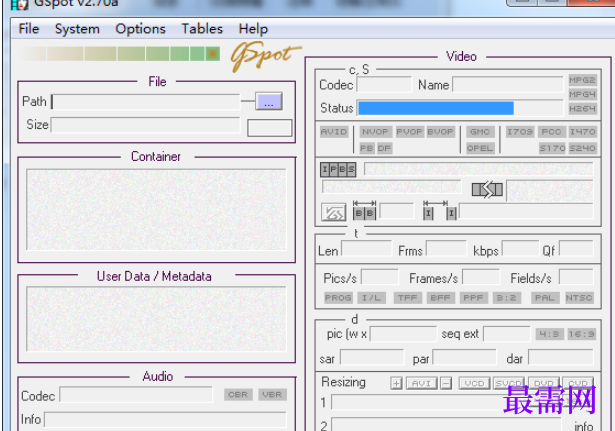Click the plus button in Resizing row
The image size is (615, 431).
(397, 383)
